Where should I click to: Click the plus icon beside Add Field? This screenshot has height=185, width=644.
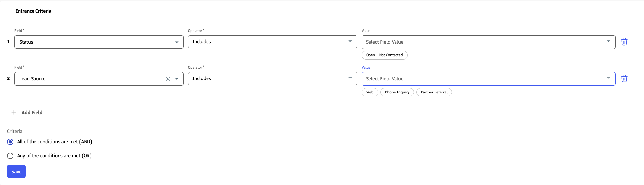tap(14, 112)
